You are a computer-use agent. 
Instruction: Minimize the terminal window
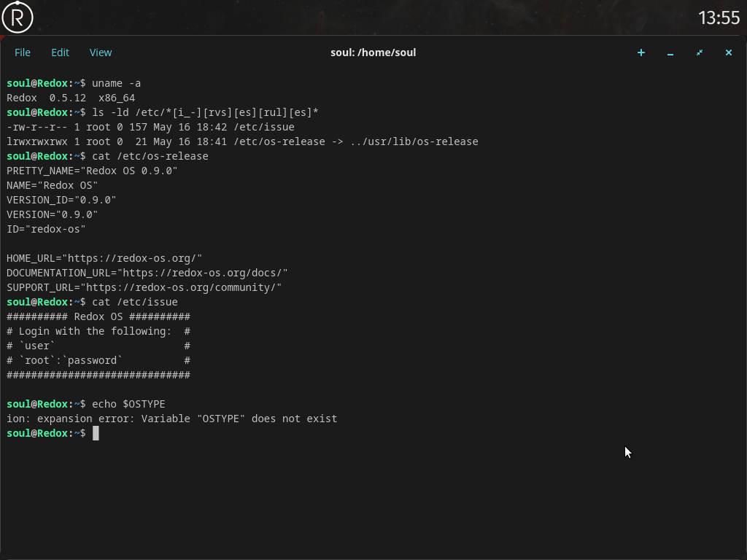pos(670,52)
